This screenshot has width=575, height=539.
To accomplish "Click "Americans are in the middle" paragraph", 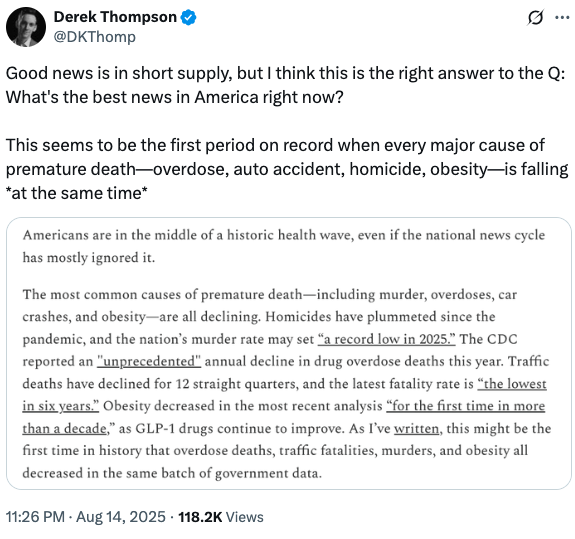I will [284, 246].
